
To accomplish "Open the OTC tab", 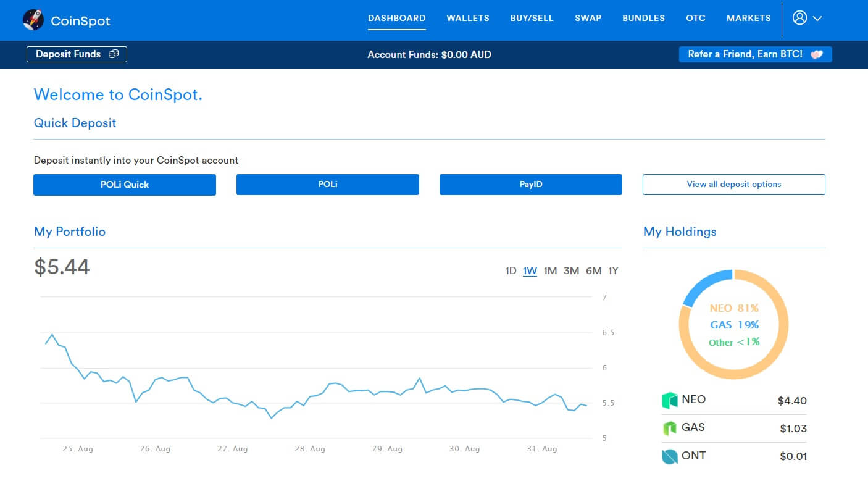I will (x=696, y=18).
